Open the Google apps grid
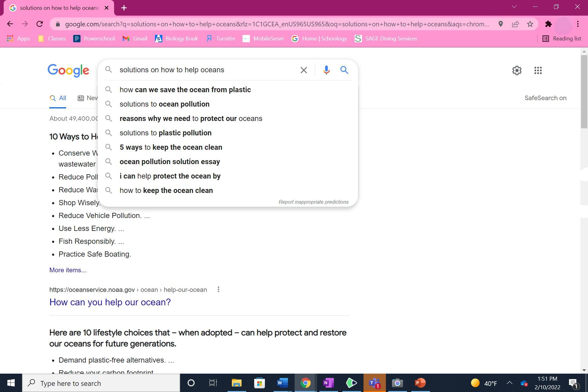The height and width of the screenshot is (392, 588). tap(538, 70)
